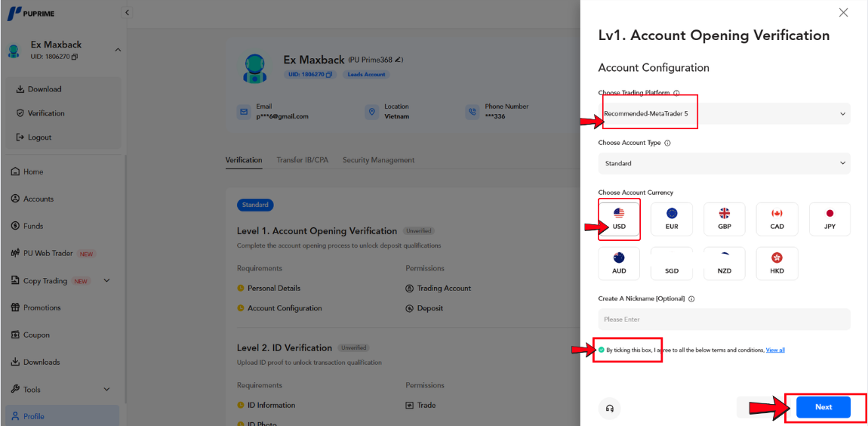868x426 pixels.
Task: Copy the UID in sidebar
Action: (75, 57)
